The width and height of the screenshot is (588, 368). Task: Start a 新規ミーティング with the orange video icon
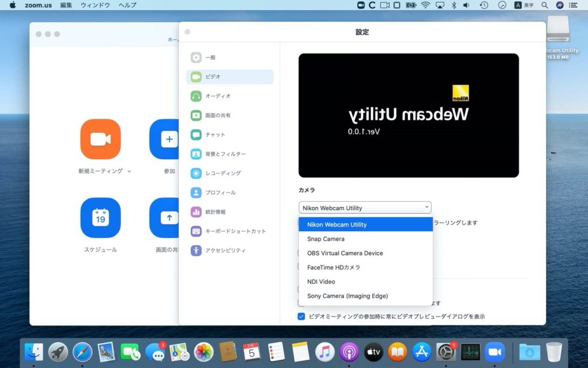101,139
